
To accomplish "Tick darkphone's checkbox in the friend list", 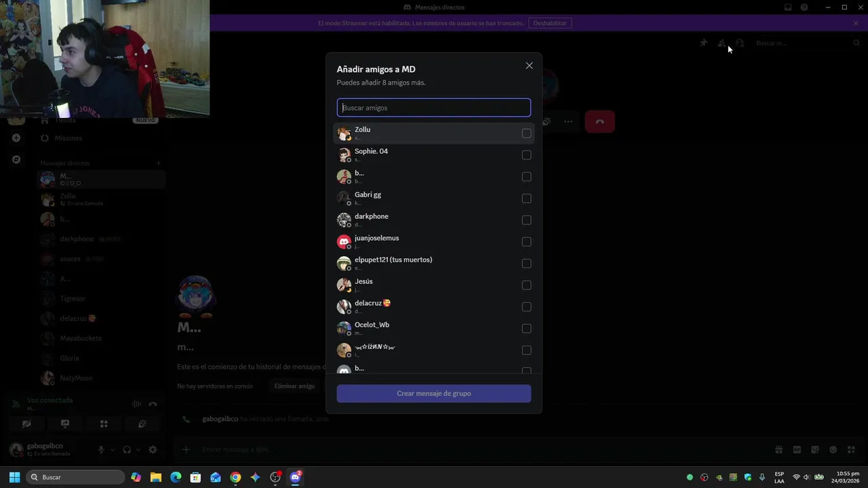I will (526, 220).
